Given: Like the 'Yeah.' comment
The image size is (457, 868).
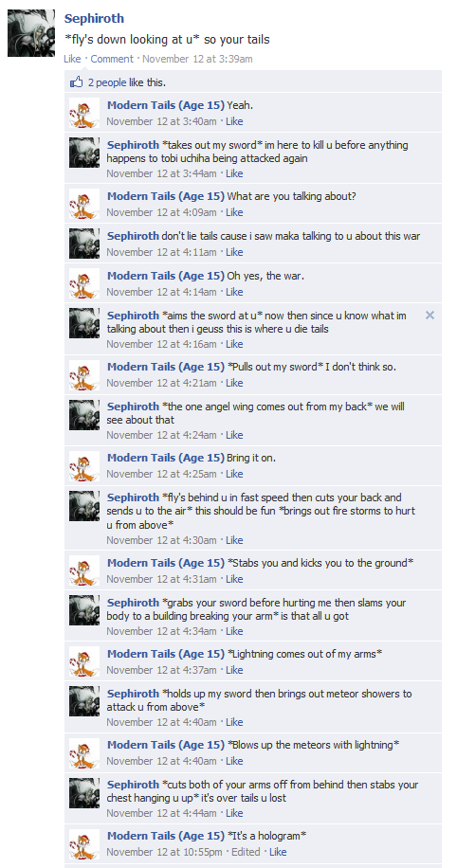Looking at the screenshot, I should (234, 121).
